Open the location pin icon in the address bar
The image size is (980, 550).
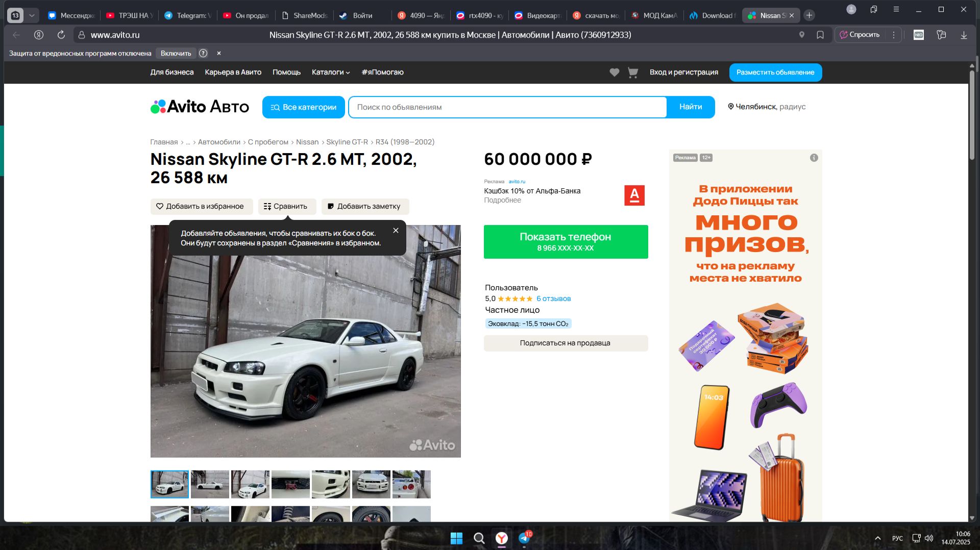tap(802, 35)
